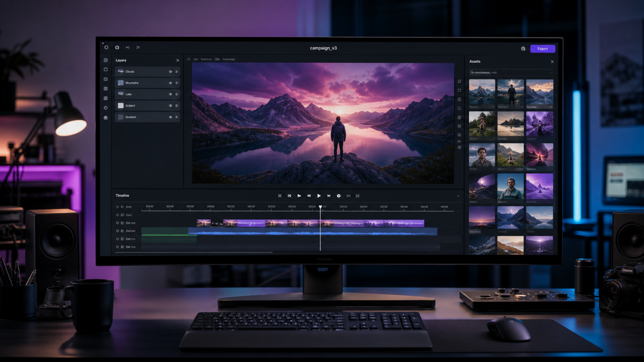Select the Lake layer name
This screenshot has height=362, width=644.
129,94
